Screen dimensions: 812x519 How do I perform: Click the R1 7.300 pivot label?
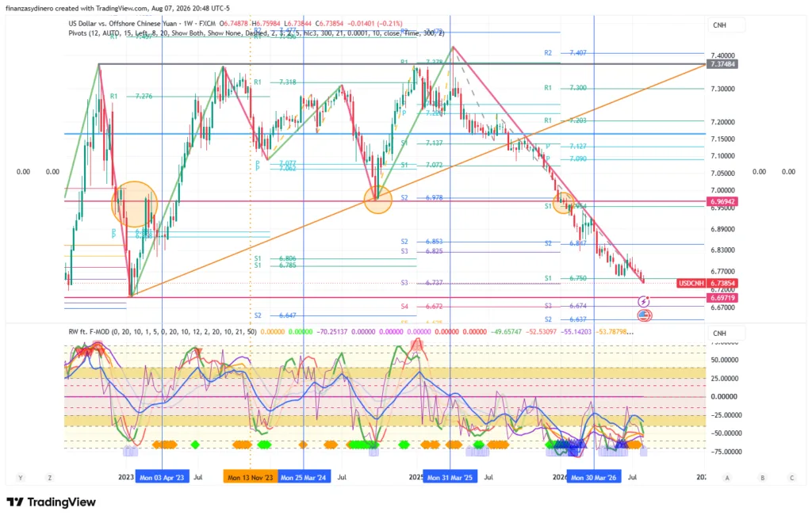click(565, 88)
